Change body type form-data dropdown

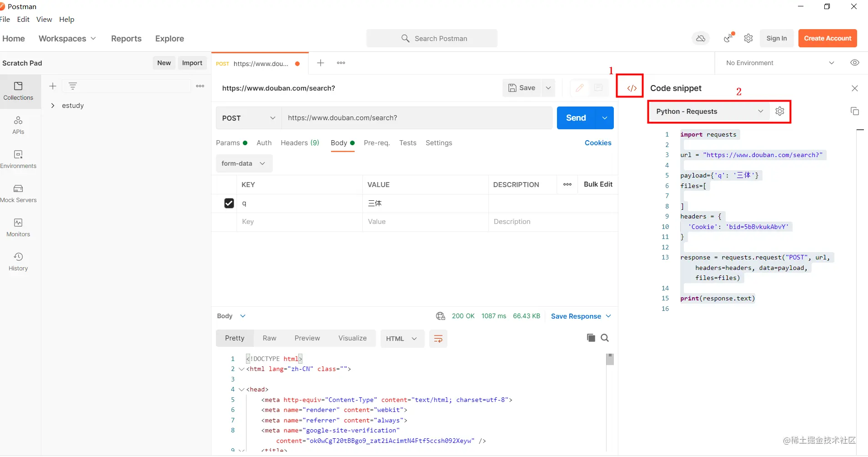pos(244,163)
